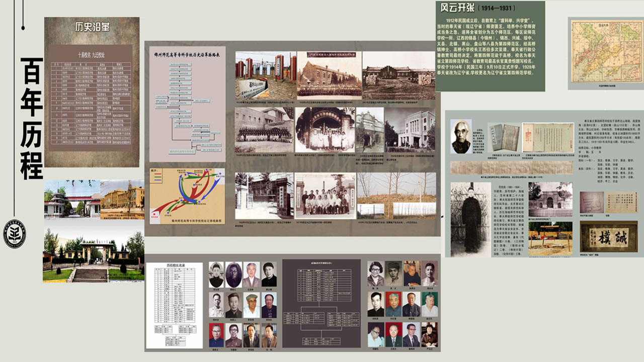The image size is (644, 362).
Task: Click the campus gate photo with stairway
Action: (x=94, y=255)
